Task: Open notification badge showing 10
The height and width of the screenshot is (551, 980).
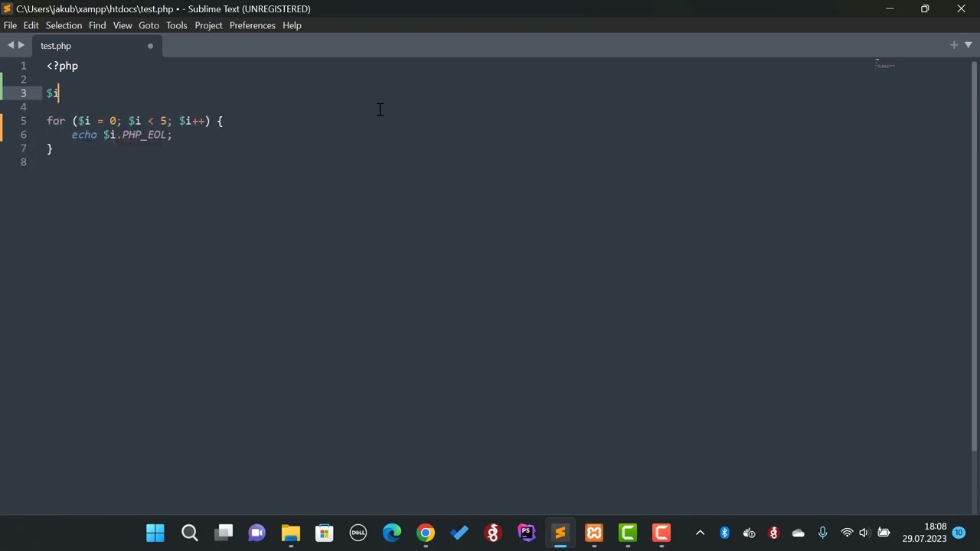Action: pyautogui.click(x=959, y=533)
